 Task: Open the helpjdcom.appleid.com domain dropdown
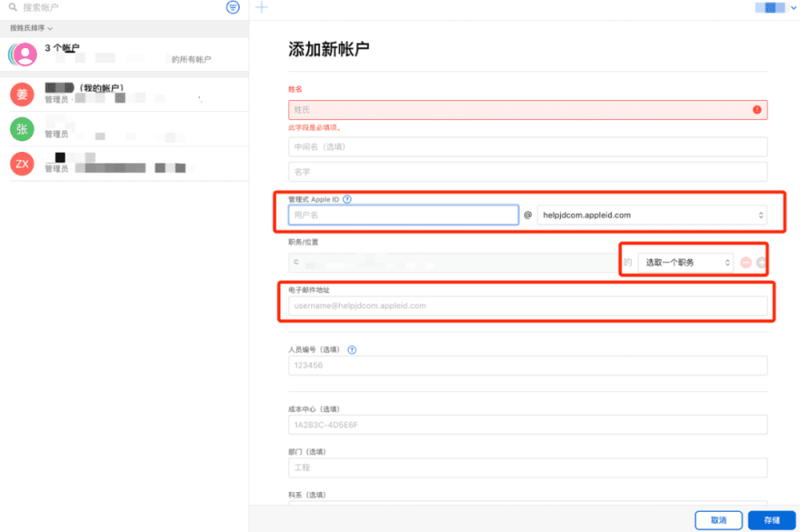[652, 215]
